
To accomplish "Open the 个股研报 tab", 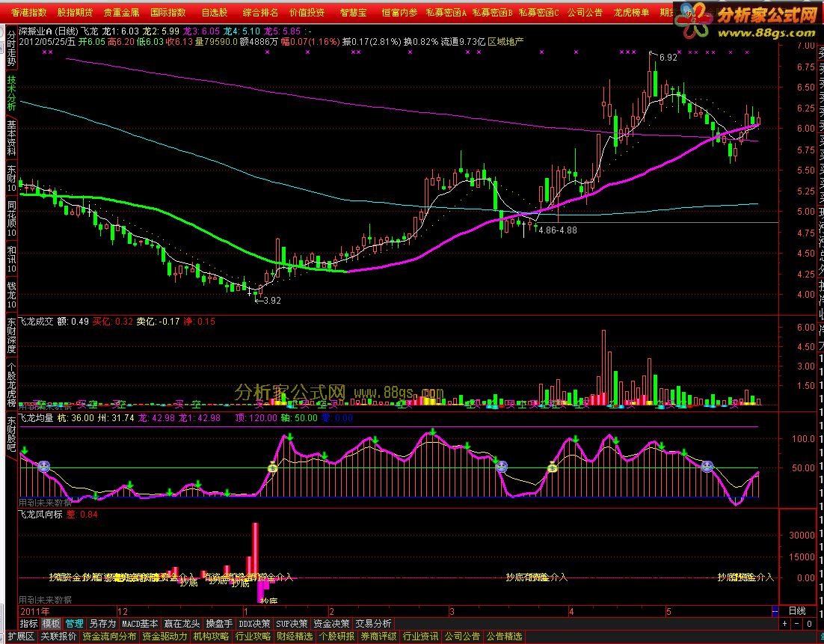I will coord(336,637).
